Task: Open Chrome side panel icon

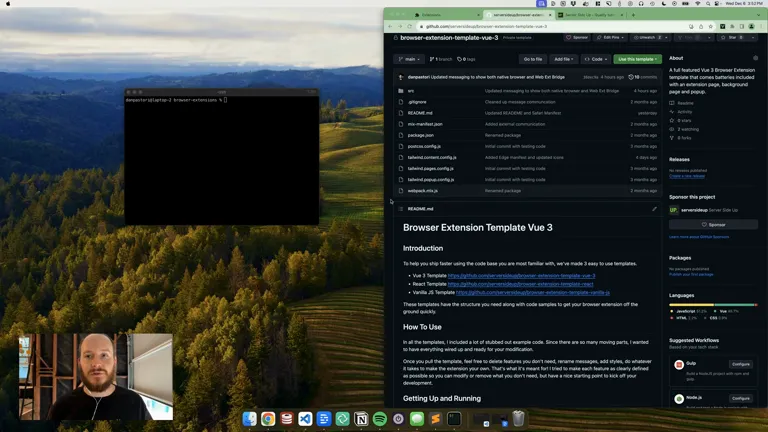Action: click(742, 26)
